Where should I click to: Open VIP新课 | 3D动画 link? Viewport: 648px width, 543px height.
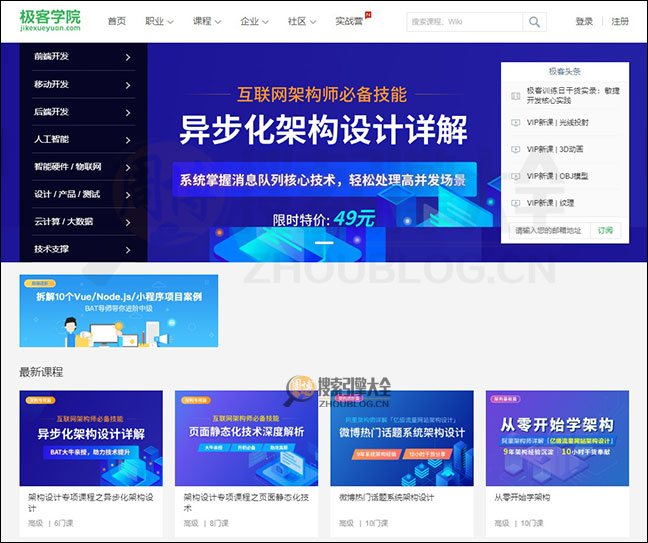555,150
